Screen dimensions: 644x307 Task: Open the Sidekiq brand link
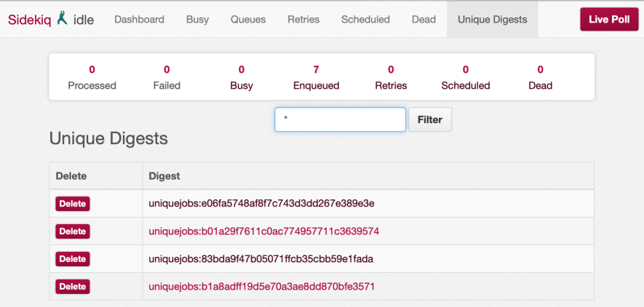30,20
